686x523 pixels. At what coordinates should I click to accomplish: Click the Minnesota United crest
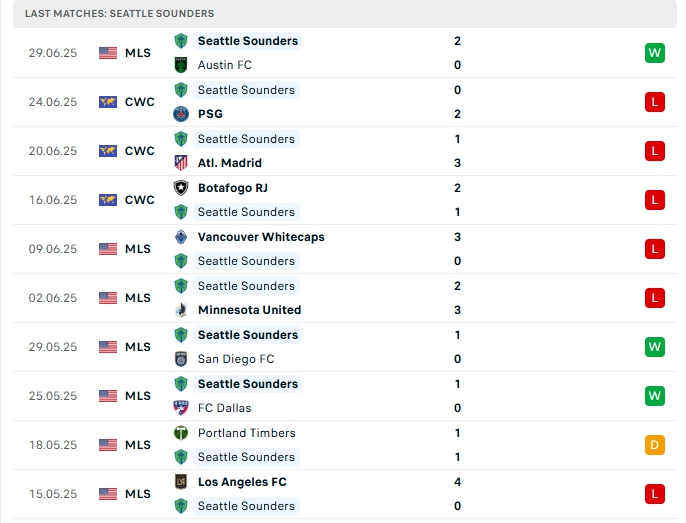(x=181, y=310)
